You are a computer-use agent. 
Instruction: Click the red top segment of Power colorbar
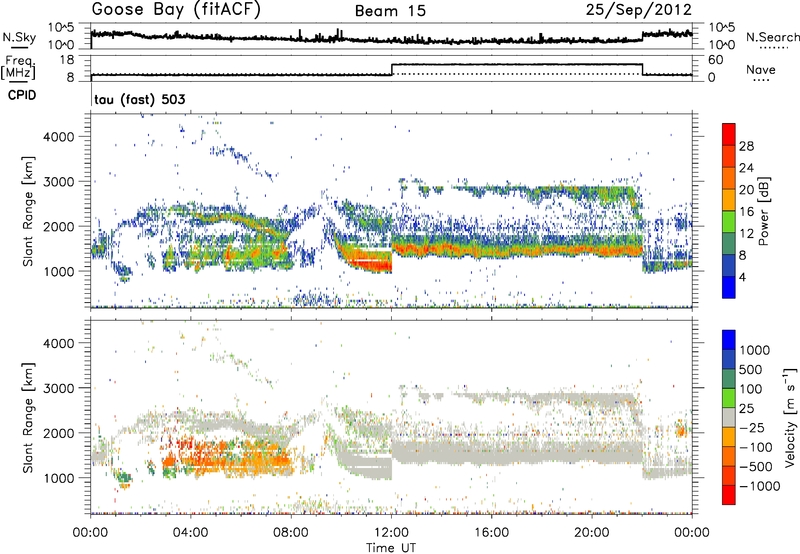pyautogui.click(x=729, y=134)
